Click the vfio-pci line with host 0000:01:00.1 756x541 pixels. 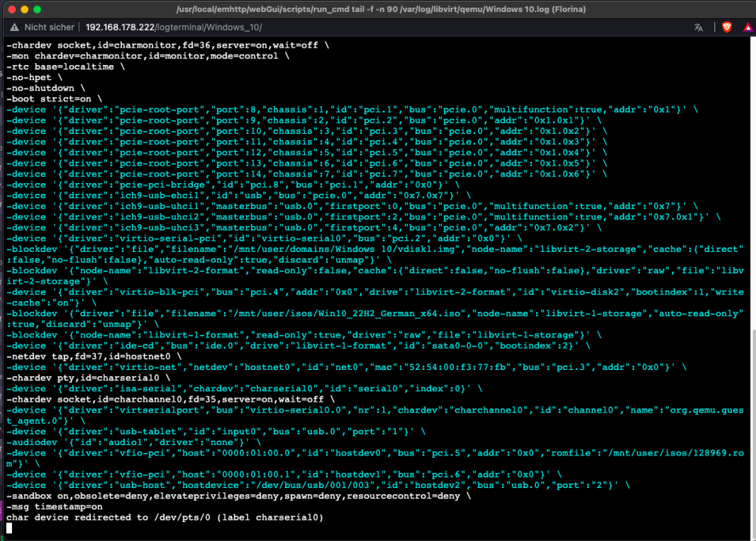284,474
